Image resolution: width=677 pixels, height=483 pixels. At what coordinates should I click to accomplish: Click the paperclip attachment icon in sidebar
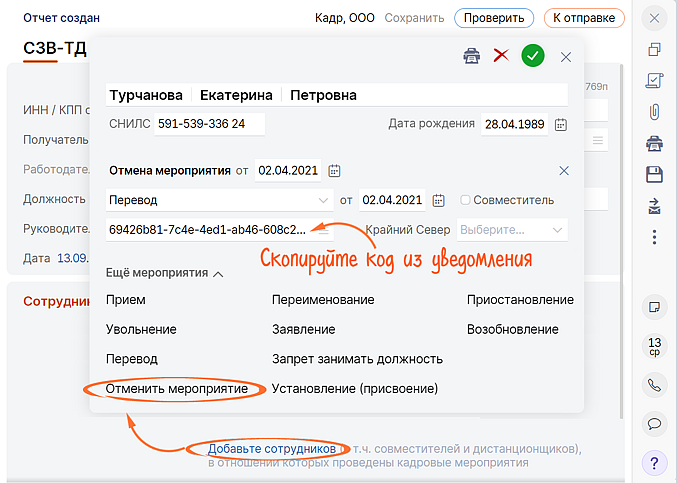point(654,111)
